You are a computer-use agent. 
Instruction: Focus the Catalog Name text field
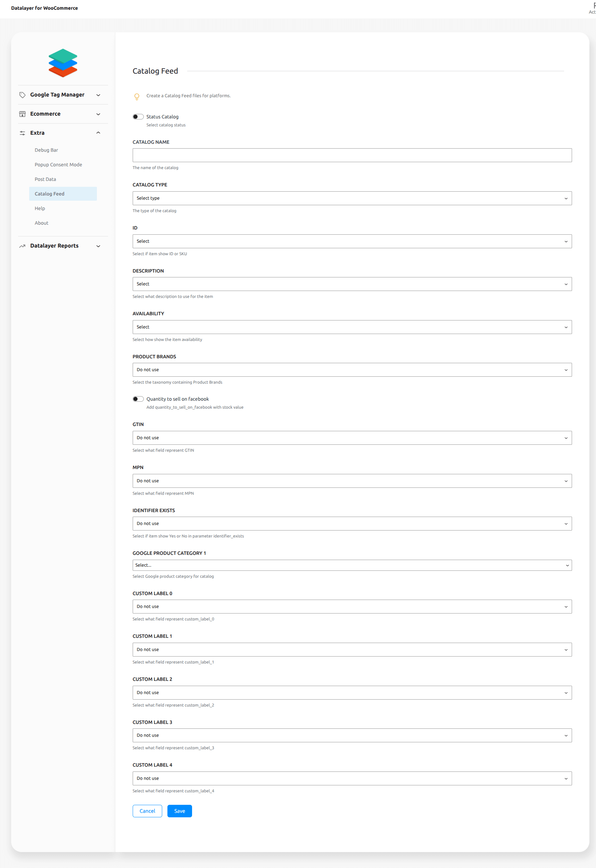(x=351, y=156)
